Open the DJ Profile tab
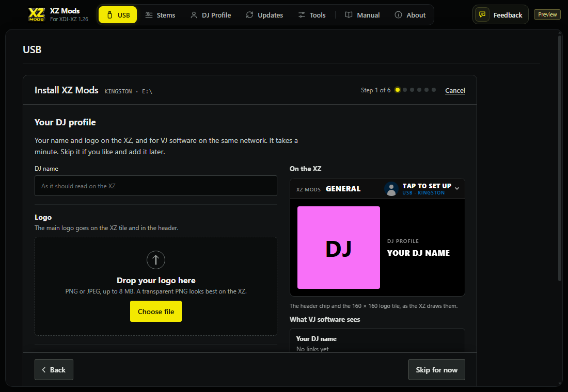The image size is (568, 392). click(211, 15)
